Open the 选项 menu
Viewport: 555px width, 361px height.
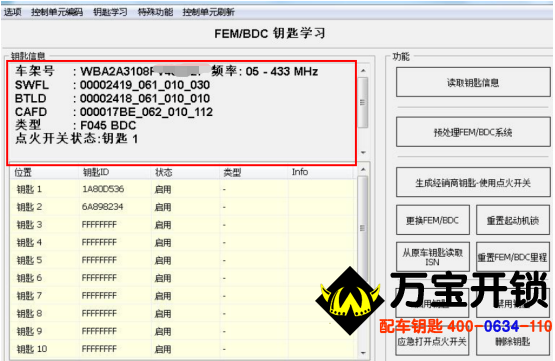tap(12, 12)
